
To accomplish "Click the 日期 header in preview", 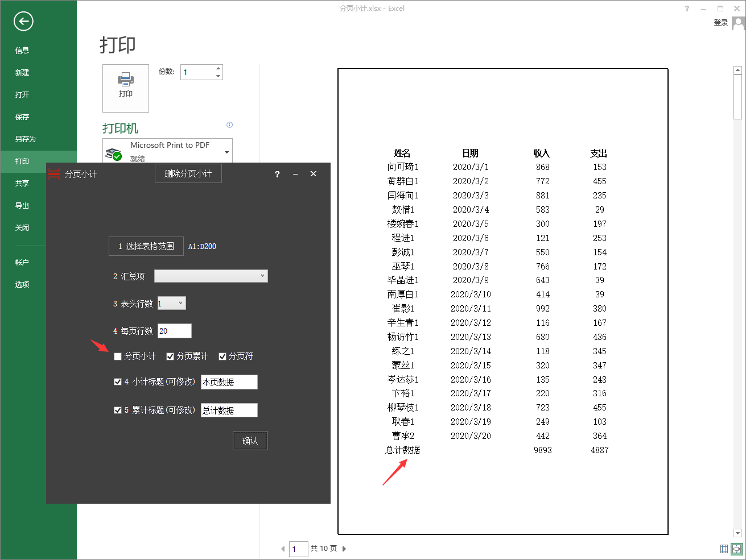I will pos(471,154).
